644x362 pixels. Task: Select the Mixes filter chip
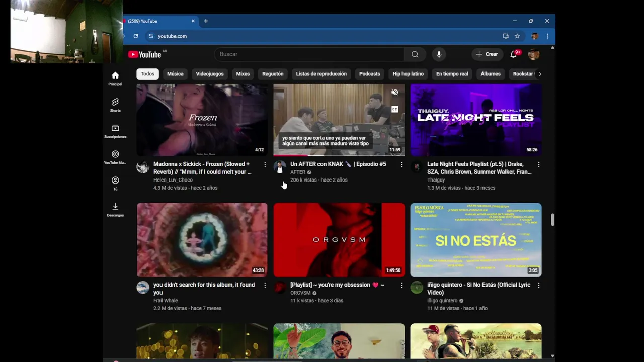click(x=243, y=74)
